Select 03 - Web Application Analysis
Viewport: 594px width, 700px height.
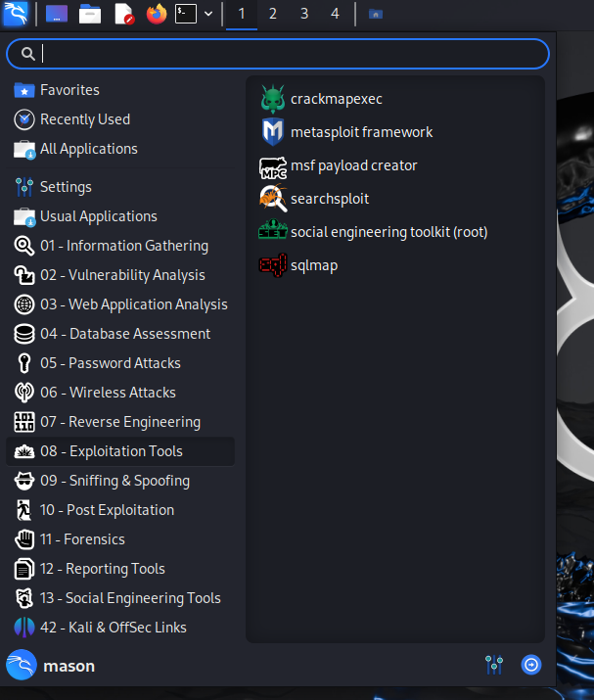(120, 304)
